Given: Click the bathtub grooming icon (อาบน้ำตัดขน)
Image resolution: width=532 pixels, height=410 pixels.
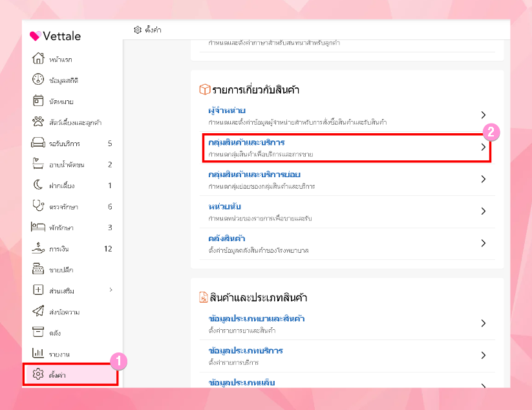Looking at the screenshot, I should tap(37, 164).
